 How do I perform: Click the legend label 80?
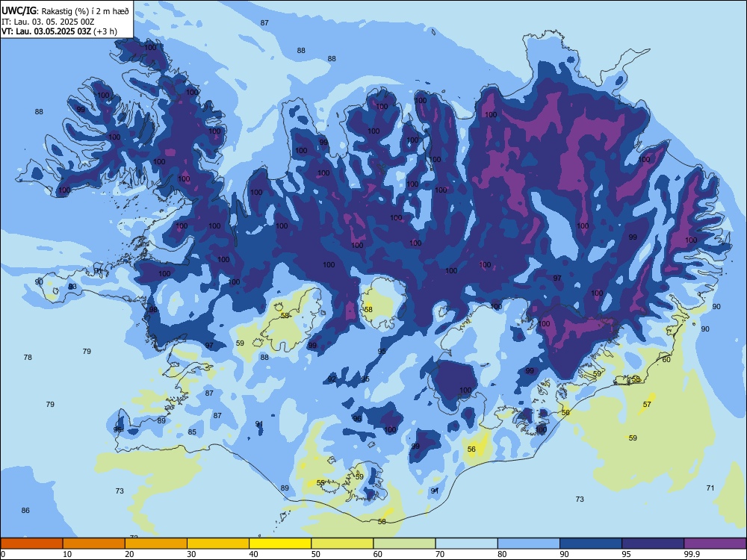(x=503, y=554)
